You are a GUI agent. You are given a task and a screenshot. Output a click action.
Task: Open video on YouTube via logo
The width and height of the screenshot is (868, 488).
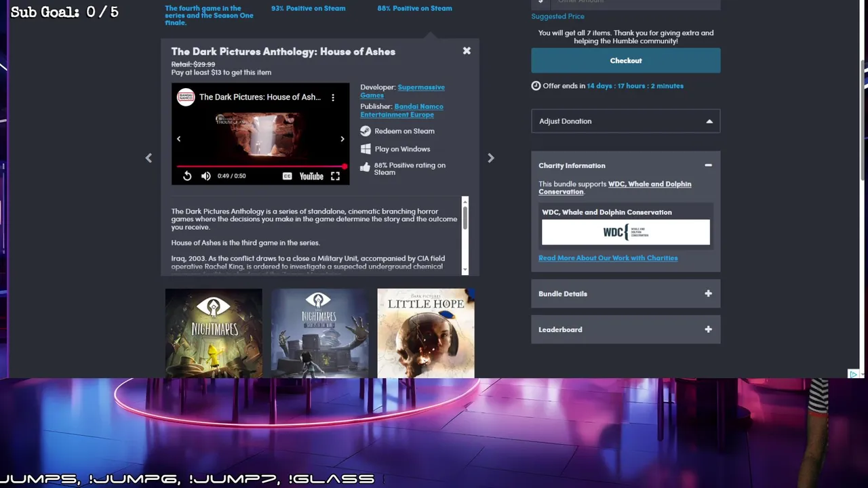click(x=311, y=176)
